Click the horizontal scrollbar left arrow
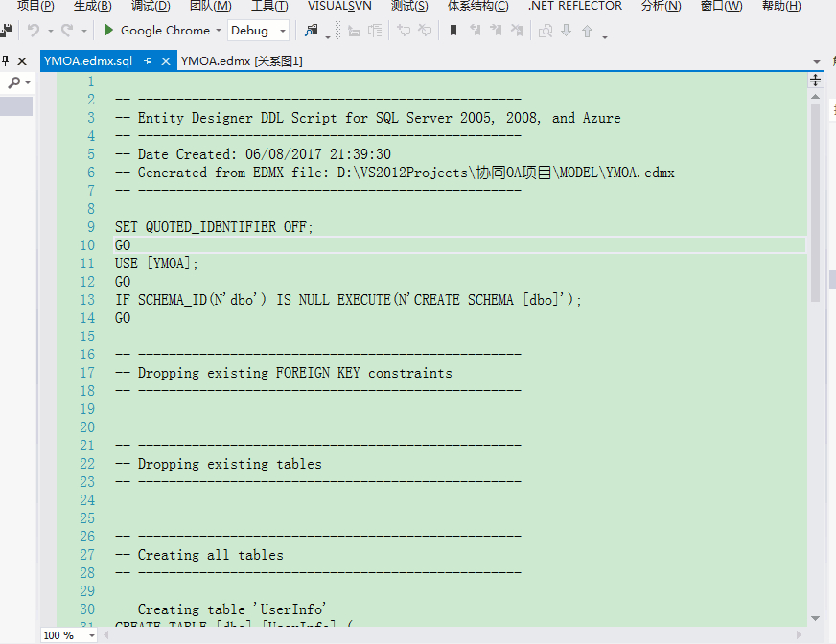Image resolution: width=836 pixels, height=644 pixels. [x=106, y=635]
